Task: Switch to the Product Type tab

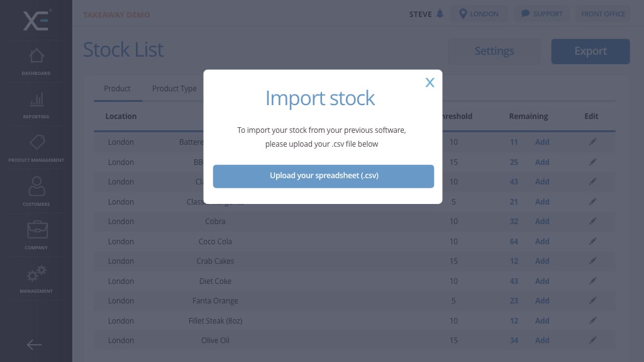Action: 174,89
